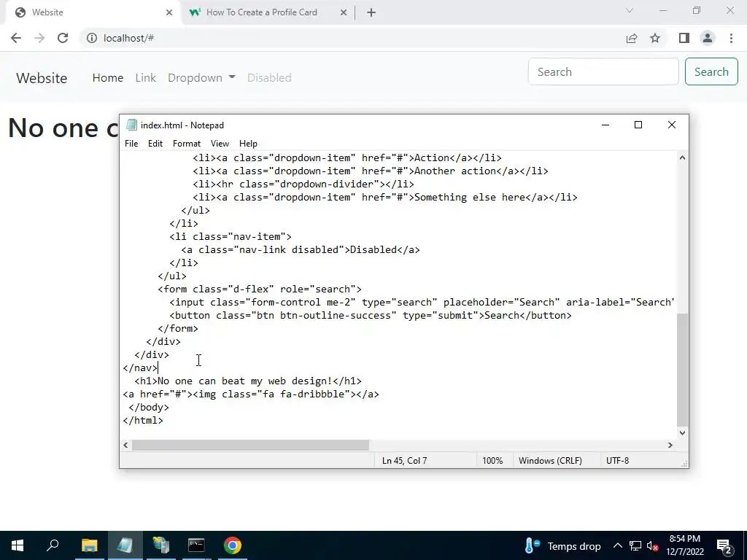Click Windows (CRLF) in status bar

[x=550, y=461]
